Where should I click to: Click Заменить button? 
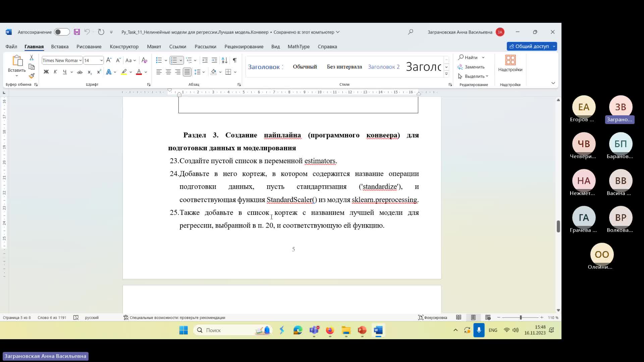(471, 67)
